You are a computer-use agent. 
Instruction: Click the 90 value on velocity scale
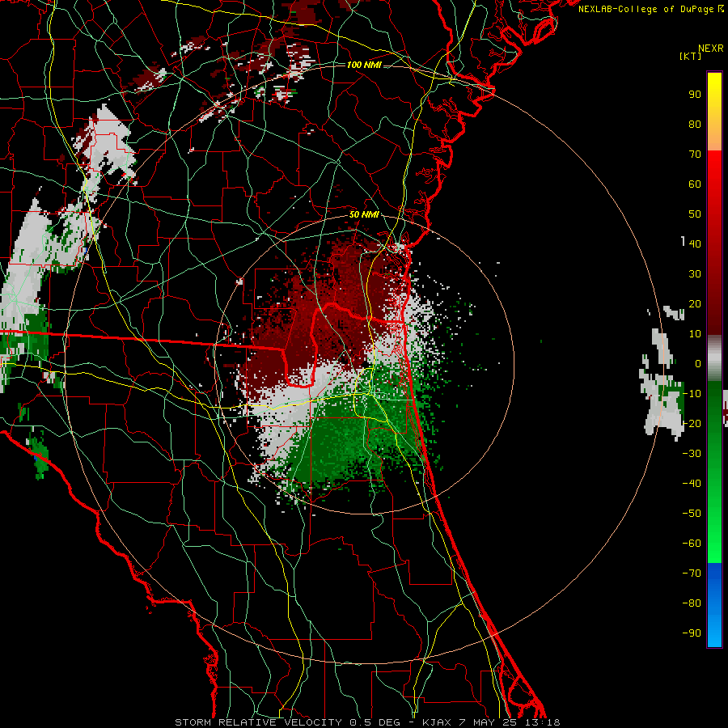click(x=695, y=95)
